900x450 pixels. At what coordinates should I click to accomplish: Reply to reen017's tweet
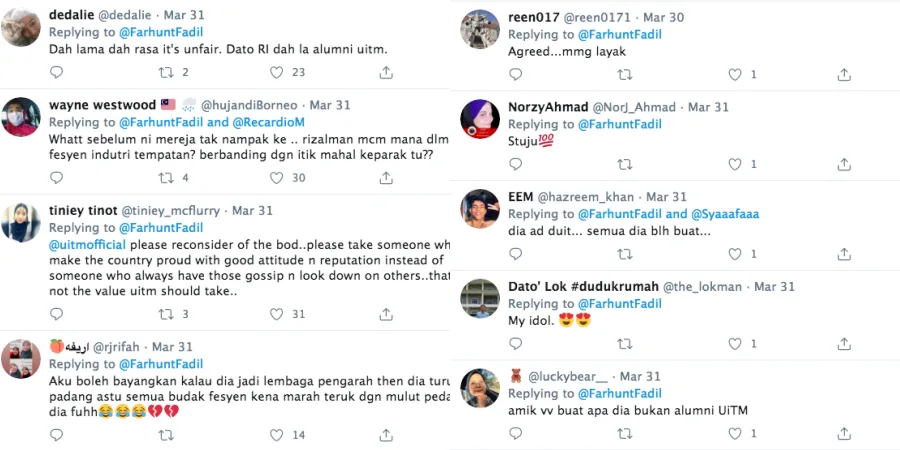coord(515,75)
